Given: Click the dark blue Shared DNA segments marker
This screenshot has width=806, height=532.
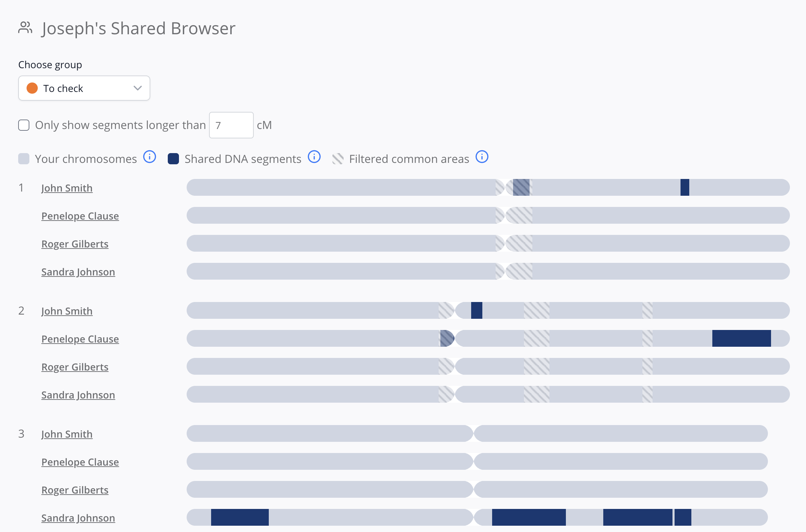Looking at the screenshot, I should pyautogui.click(x=173, y=158).
